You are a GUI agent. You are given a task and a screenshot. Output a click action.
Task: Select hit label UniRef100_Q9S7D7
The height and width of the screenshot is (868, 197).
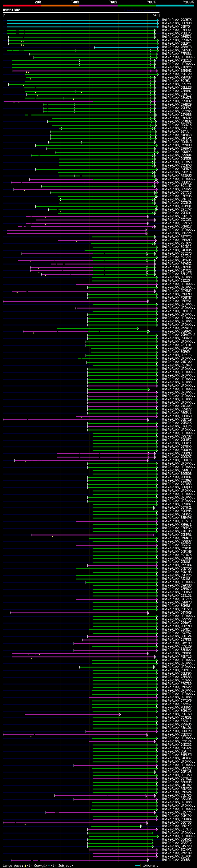(x=177, y=436)
